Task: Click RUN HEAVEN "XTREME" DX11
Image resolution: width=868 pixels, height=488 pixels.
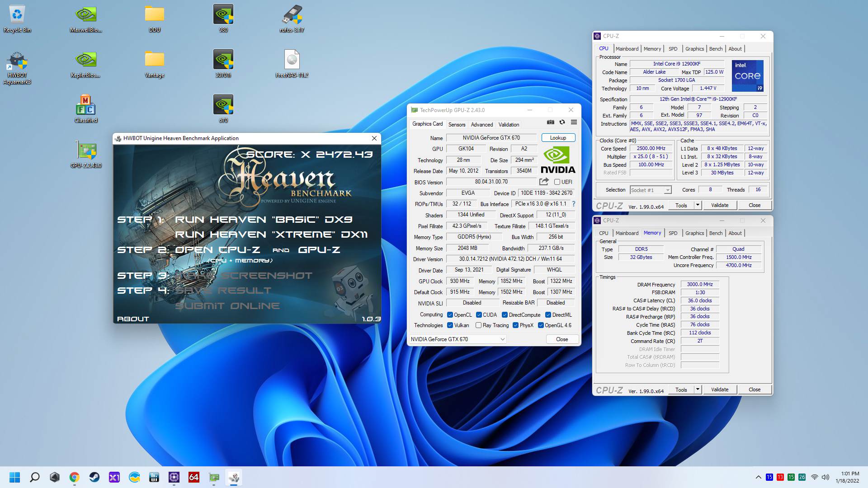Action: 271,235
